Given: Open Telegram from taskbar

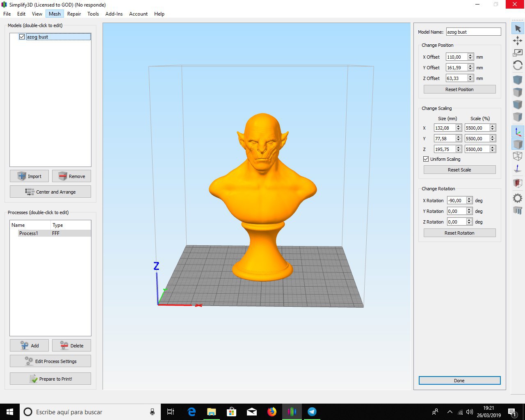Looking at the screenshot, I should coord(312,412).
